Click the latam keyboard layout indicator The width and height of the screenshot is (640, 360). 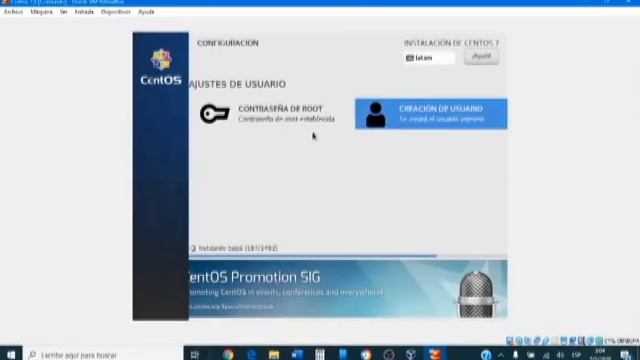coord(430,58)
